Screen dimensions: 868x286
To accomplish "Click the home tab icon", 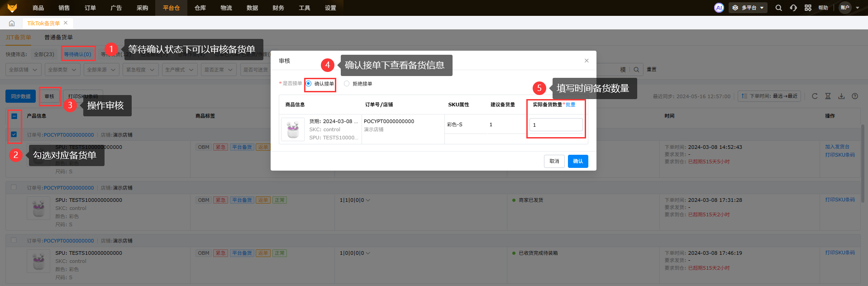I will (x=12, y=23).
